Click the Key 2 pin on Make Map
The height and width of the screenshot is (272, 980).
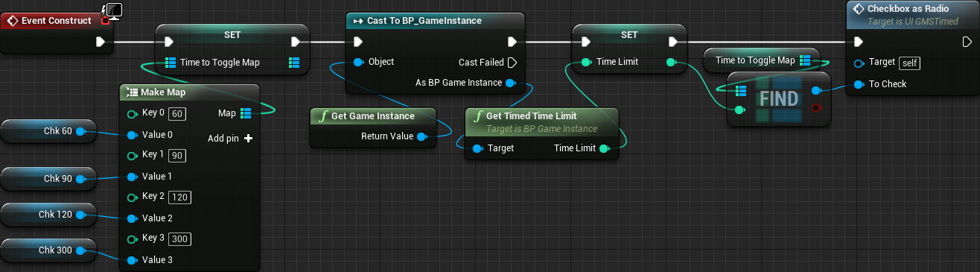133,197
